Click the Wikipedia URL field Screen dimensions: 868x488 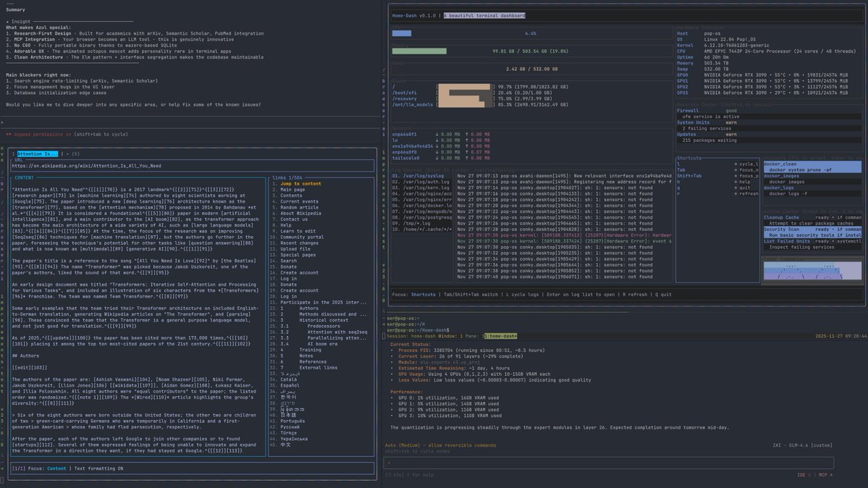point(192,166)
